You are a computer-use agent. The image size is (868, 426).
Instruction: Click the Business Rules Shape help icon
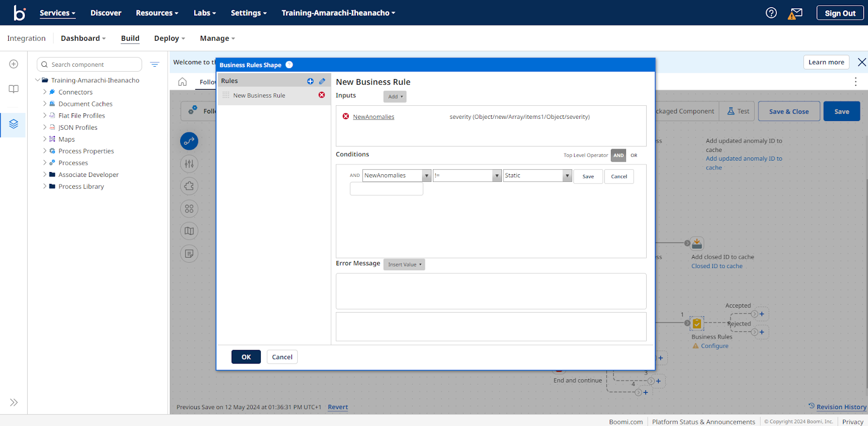pos(289,65)
